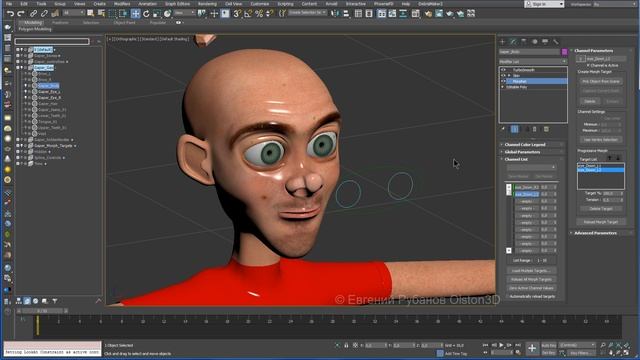Image resolution: width=640 pixels, height=360 pixels.
Task: Open the Hierarchy tab in command panel
Action: coord(524,42)
